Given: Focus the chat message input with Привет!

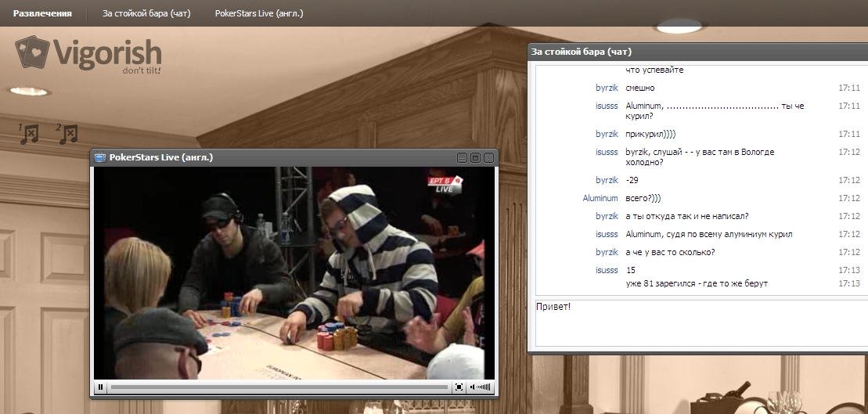Looking at the screenshot, I should (697, 321).
